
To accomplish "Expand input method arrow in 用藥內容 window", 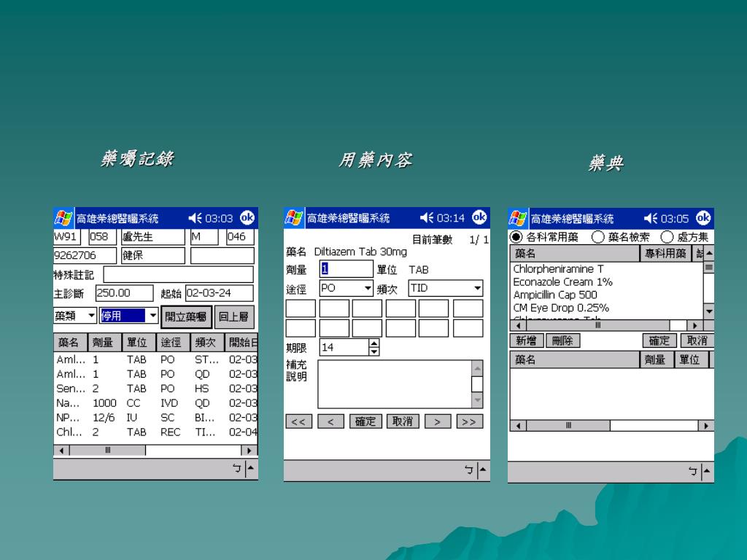I will 483,470.
